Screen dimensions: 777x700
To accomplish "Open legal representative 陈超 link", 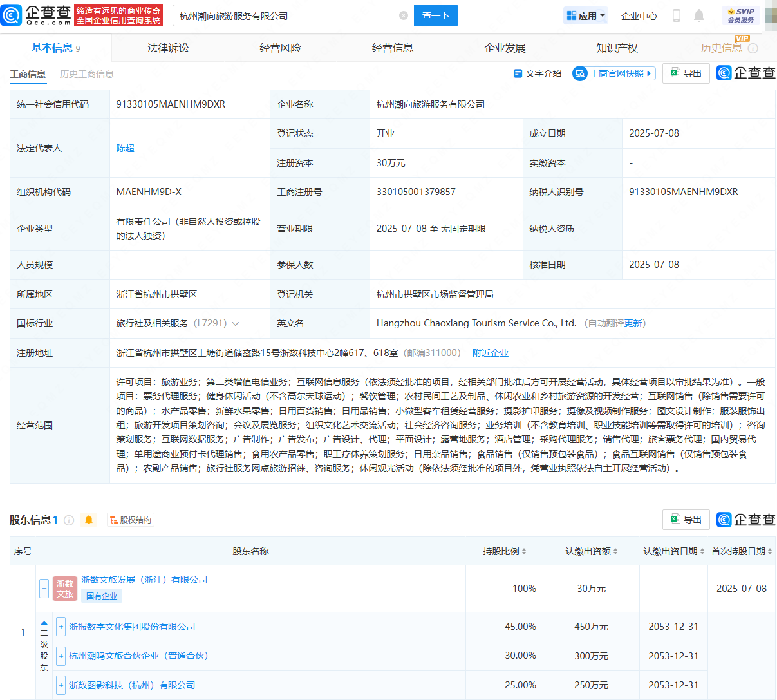I will click(x=126, y=148).
